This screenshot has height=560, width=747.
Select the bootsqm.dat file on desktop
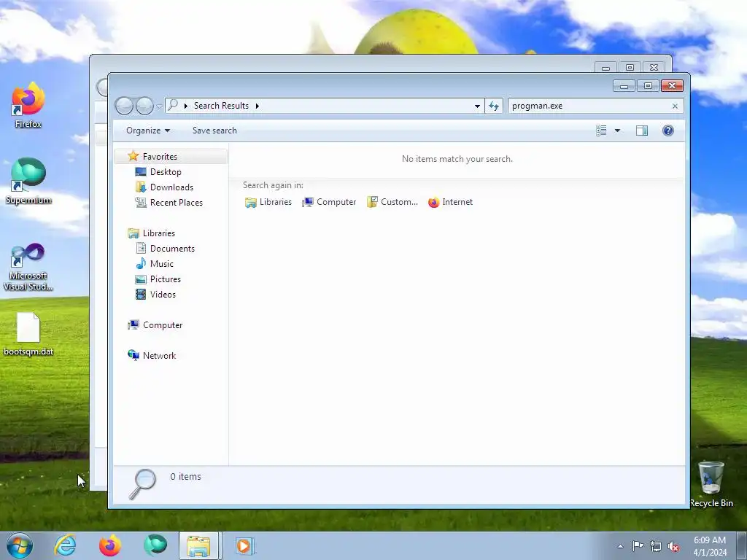pos(28,334)
